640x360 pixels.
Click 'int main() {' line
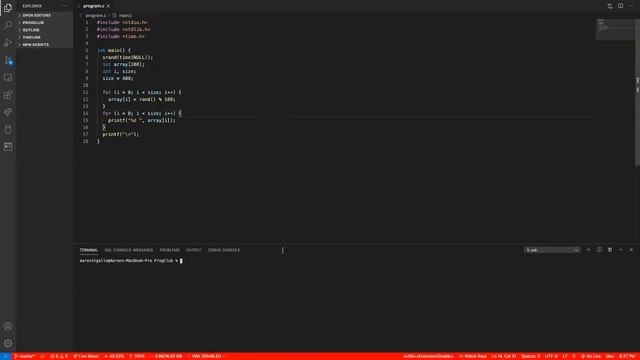click(x=113, y=50)
